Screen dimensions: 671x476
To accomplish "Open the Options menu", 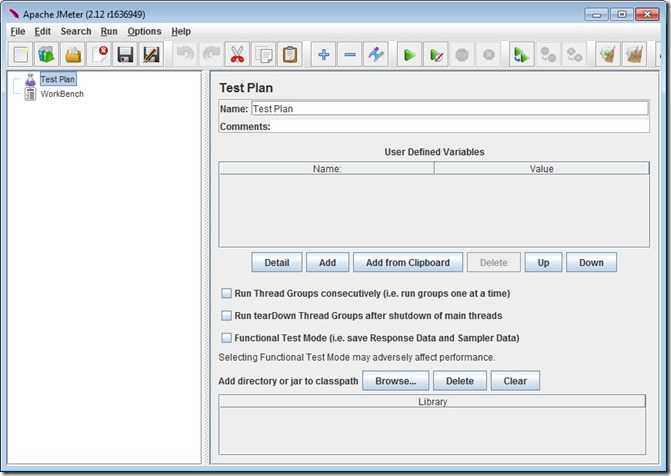I will pyautogui.click(x=144, y=31).
